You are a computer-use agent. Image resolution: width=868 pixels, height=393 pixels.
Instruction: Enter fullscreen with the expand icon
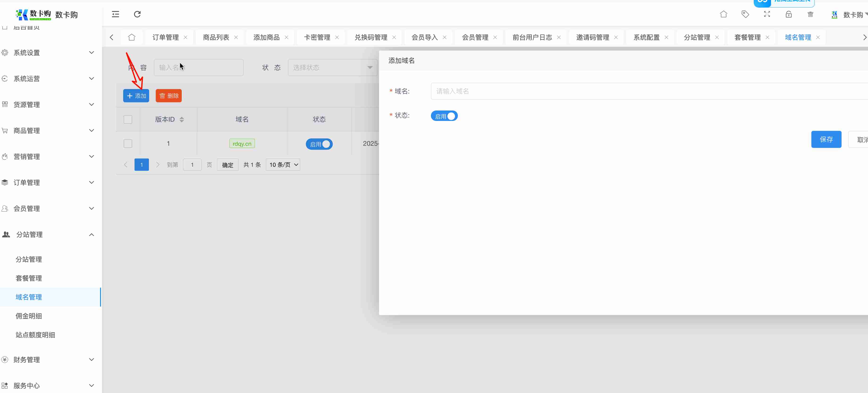767,14
